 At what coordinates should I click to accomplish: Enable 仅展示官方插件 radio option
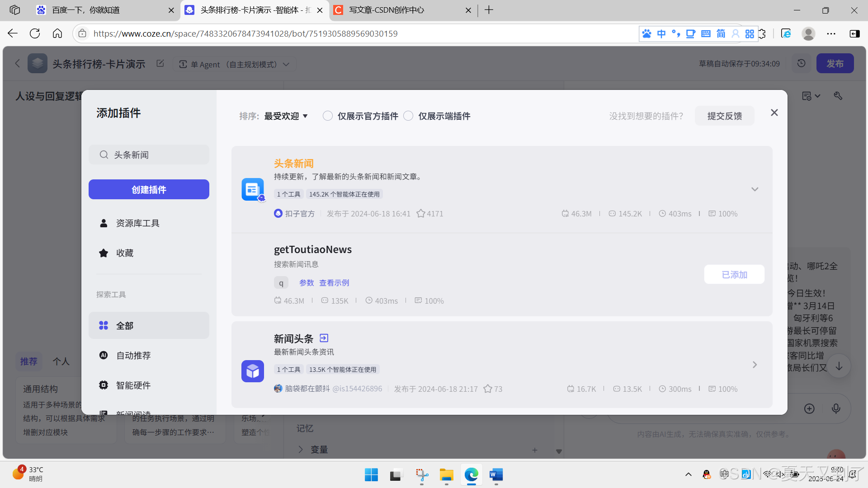click(x=328, y=116)
